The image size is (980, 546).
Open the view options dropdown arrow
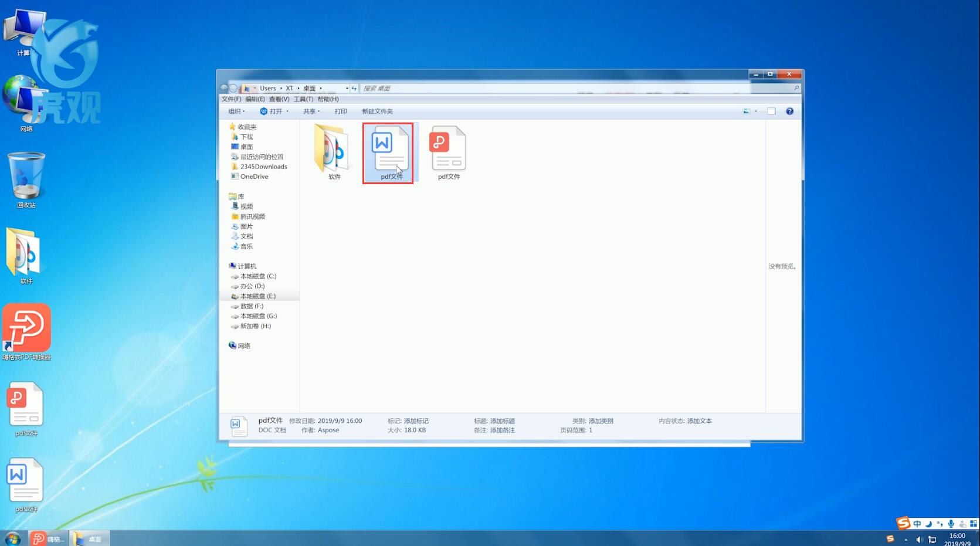click(756, 111)
